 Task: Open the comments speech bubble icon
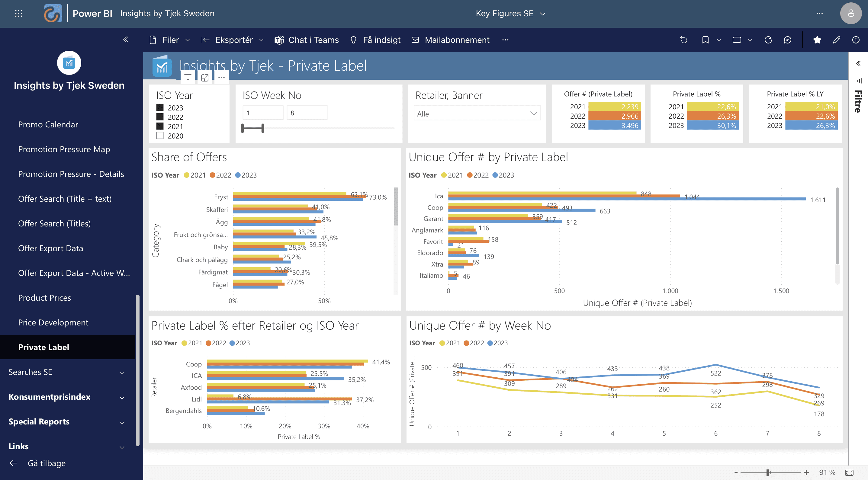(x=787, y=40)
